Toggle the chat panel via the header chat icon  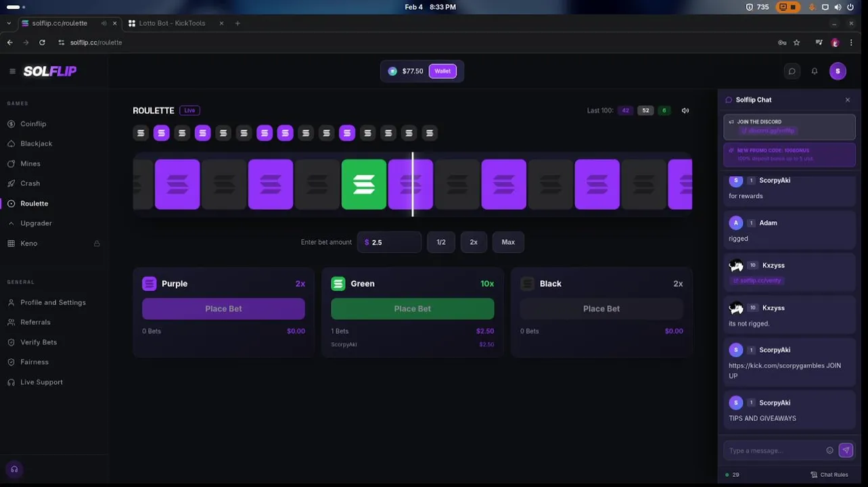[792, 71]
